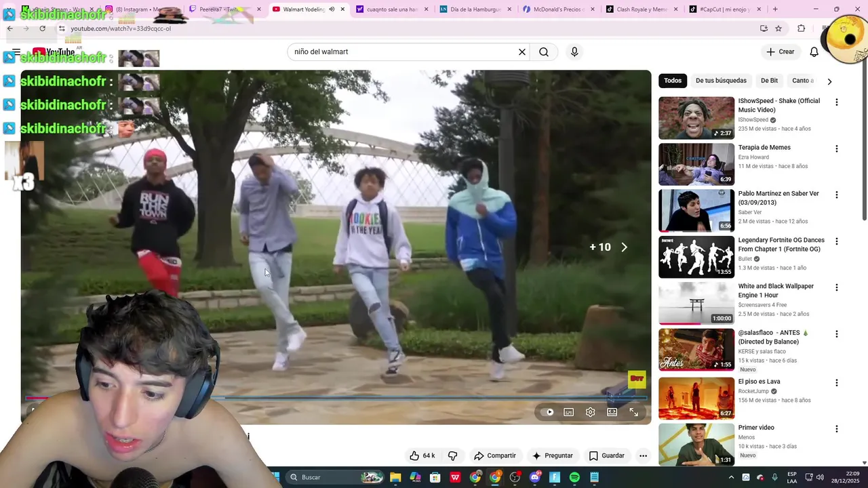Open the browser extensions puzzle icon
Image resolution: width=868 pixels, height=488 pixels.
point(802,28)
